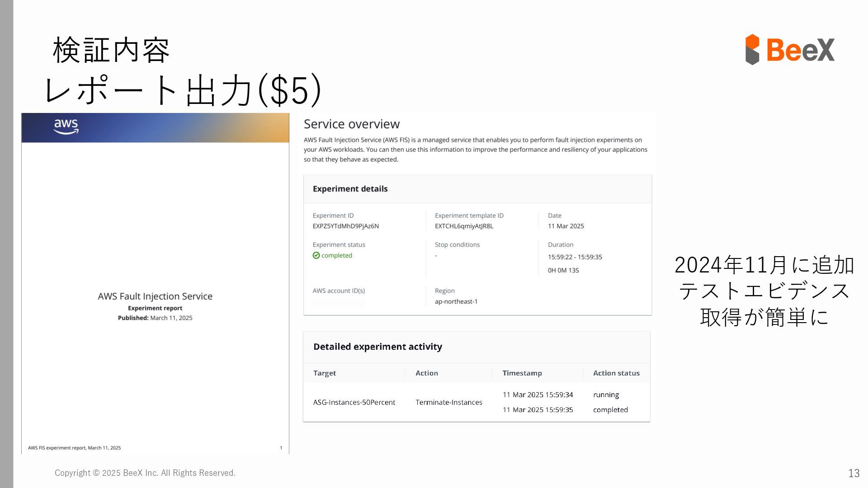Click the running action status
Image resolution: width=868 pixels, height=488 pixels.
coord(606,394)
